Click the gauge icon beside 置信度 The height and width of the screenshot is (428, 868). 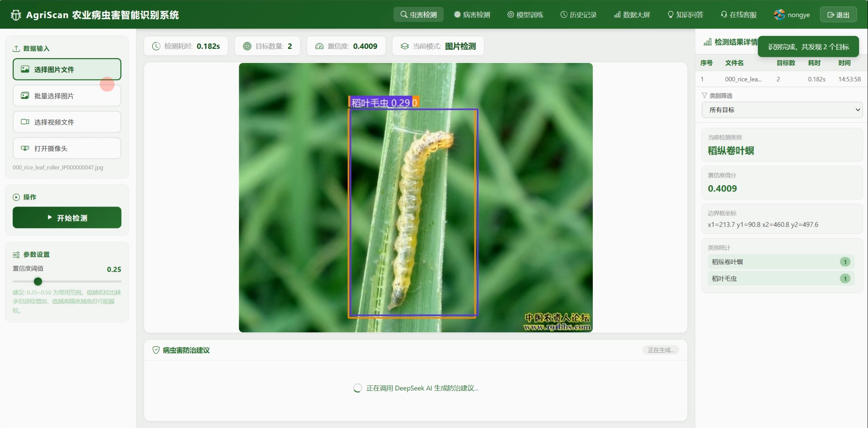319,46
